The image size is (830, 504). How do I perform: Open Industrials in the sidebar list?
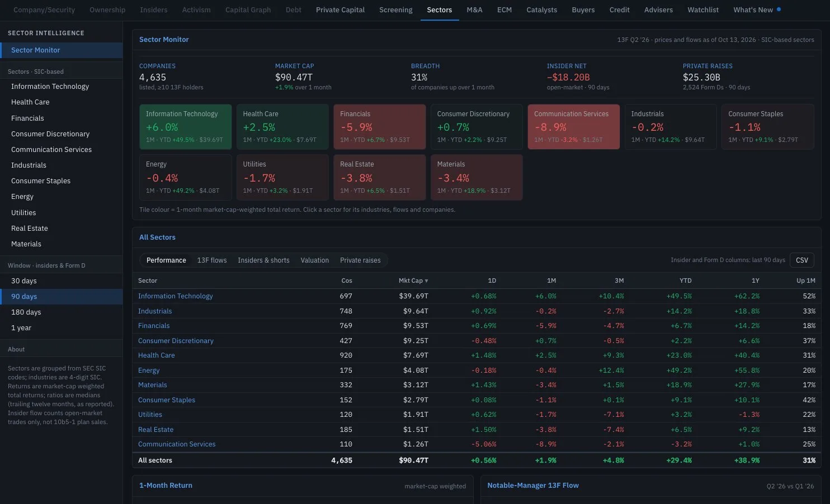tap(62, 165)
